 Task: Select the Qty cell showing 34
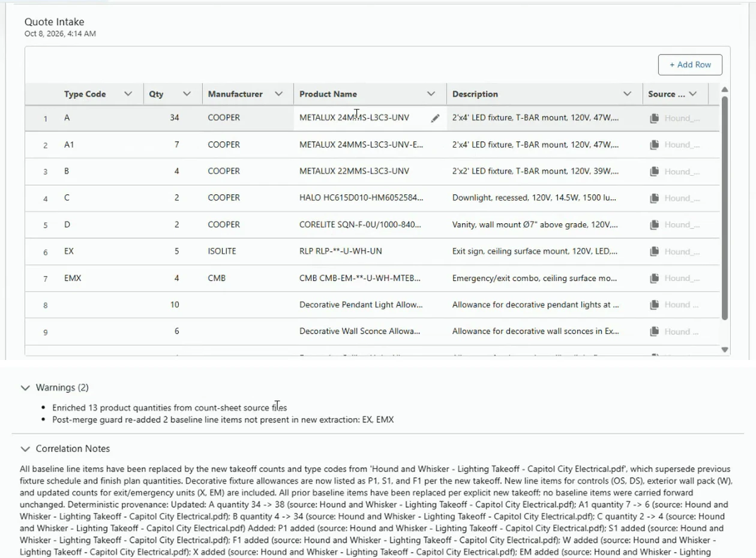coord(173,118)
